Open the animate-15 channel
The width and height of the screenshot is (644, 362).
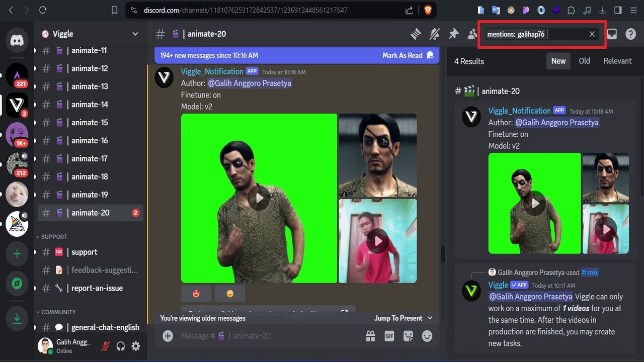click(x=90, y=123)
